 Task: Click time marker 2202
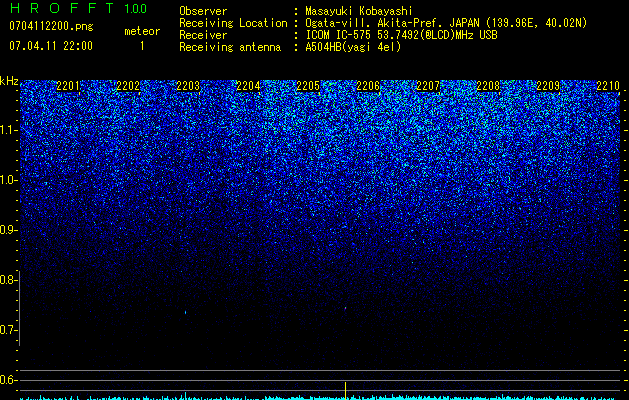(128, 86)
